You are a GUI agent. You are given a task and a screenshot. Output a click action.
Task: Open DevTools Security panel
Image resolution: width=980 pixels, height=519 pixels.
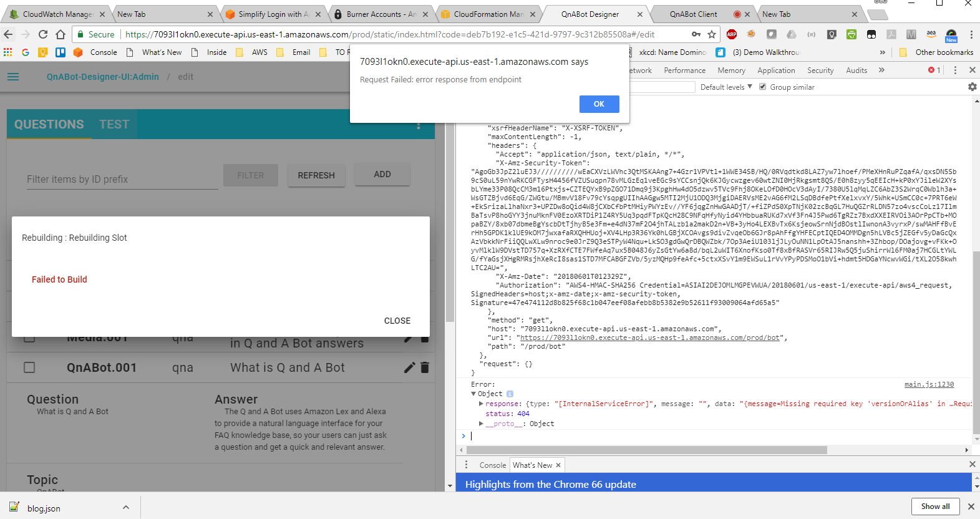point(820,70)
